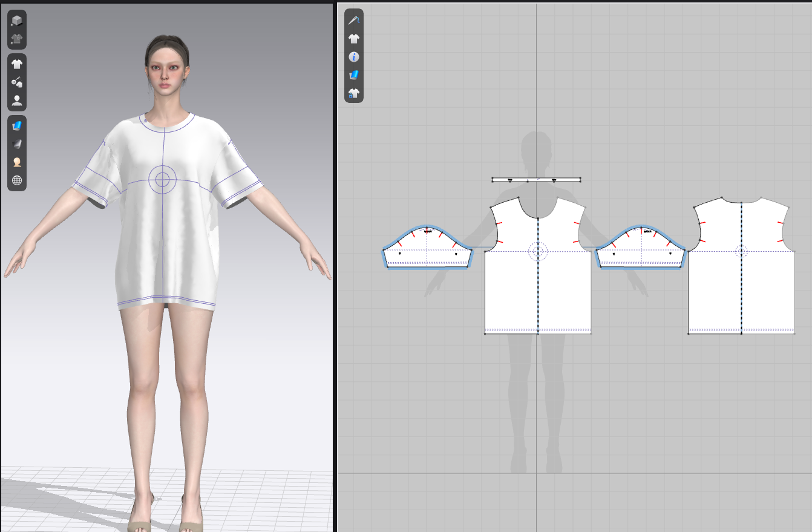Click the gray shirt icon below the cube

[x=17, y=40]
